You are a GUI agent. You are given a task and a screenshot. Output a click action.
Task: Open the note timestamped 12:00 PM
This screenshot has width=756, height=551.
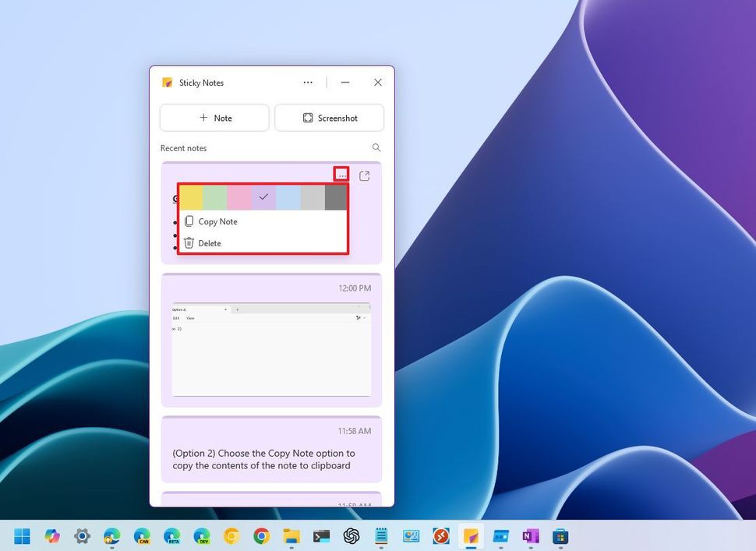(271, 341)
